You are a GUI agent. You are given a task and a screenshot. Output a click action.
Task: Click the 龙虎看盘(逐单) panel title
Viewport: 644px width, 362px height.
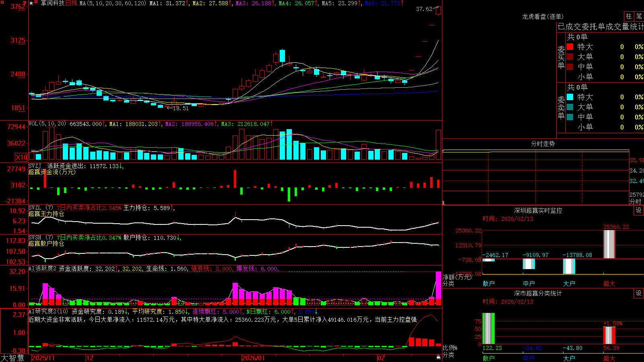point(543,16)
